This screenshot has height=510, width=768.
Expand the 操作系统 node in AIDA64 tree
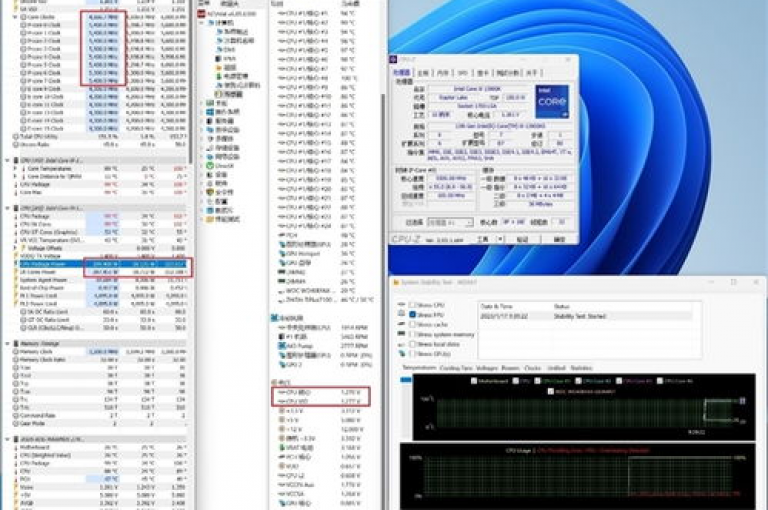coord(202,112)
